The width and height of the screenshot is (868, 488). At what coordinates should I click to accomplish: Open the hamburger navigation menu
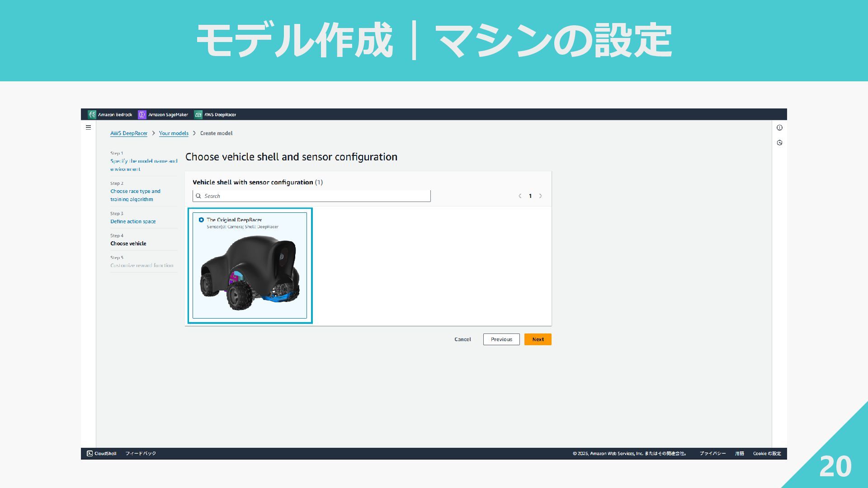click(89, 127)
